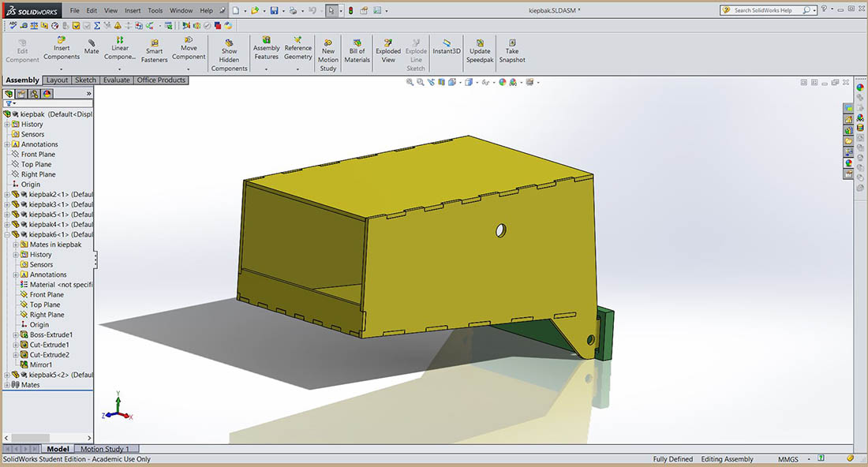The image size is (868, 467).
Task: Collapse the kiepbak6<1> component
Action: tap(7, 234)
